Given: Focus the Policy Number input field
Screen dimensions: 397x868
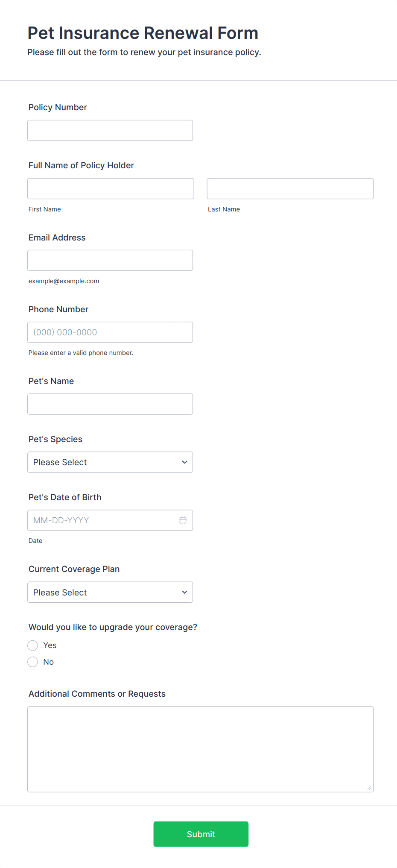Looking at the screenshot, I should click(x=110, y=130).
